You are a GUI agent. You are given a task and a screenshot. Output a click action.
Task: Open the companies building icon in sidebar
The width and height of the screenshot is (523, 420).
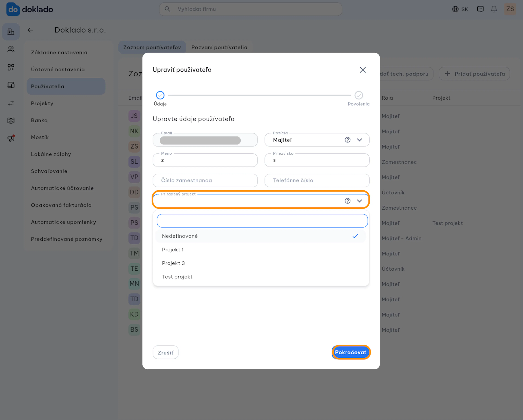[11, 32]
